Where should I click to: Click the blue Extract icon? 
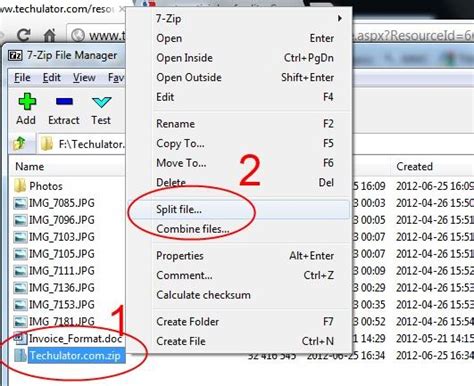coord(64,102)
